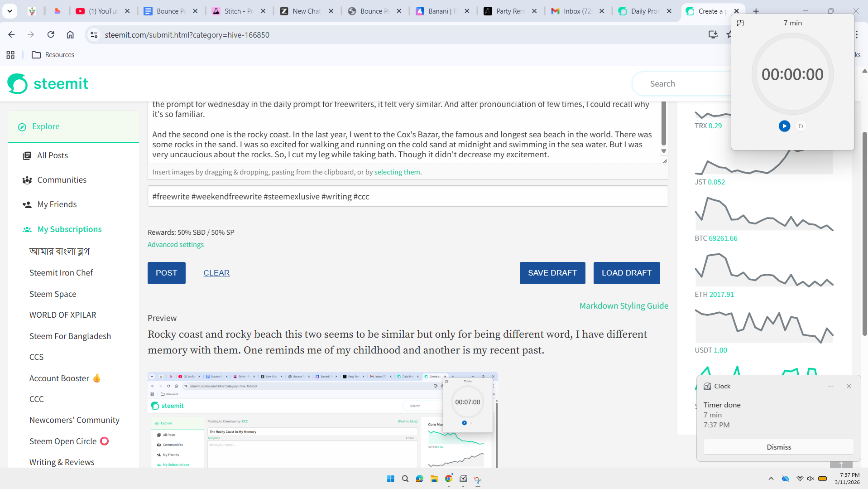Click the LOAD DRAFT button

[x=627, y=273]
